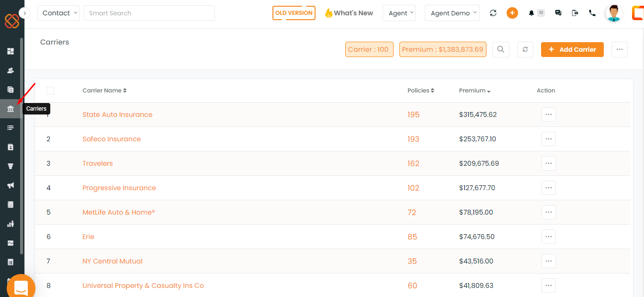Open the NY Central Mutual carrier link

coord(113,261)
